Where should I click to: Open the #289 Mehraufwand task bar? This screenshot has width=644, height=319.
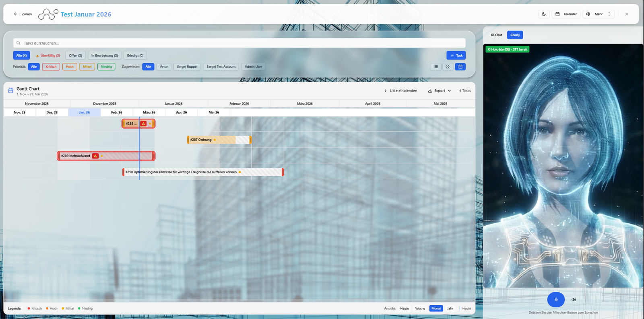(x=106, y=156)
